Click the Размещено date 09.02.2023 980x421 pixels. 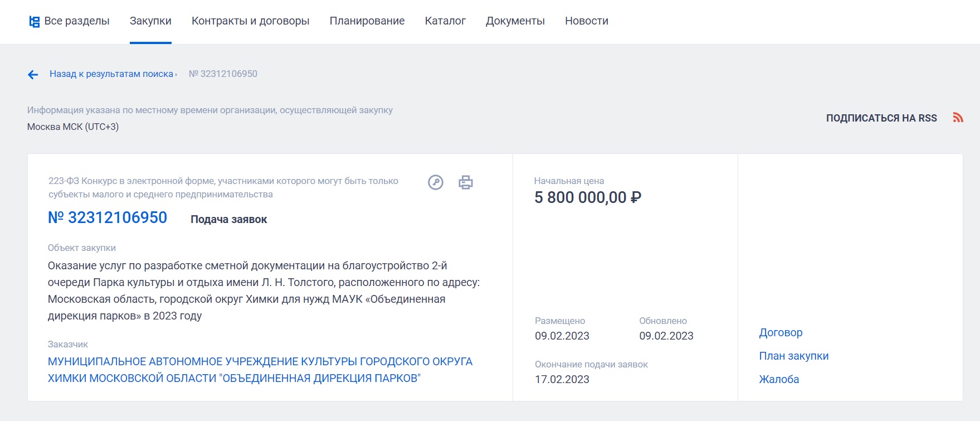coord(562,336)
